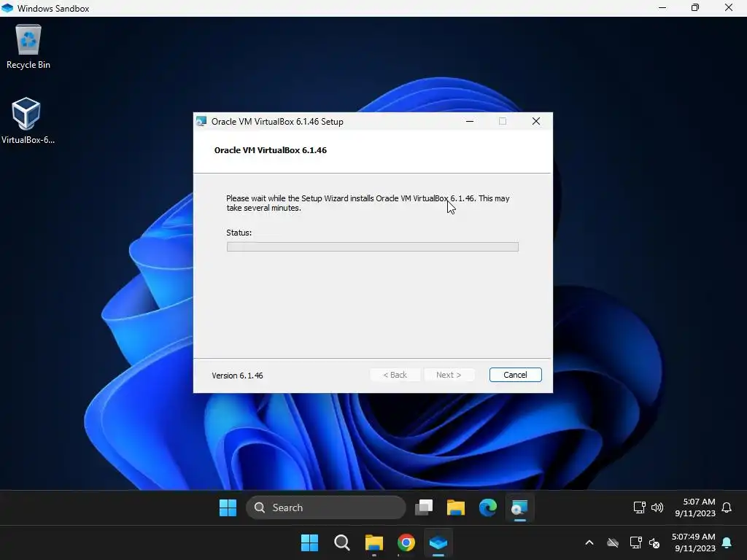The image size is (747, 560).
Task: Close the Windows Sandbox window
Action: tap(729, 8)
